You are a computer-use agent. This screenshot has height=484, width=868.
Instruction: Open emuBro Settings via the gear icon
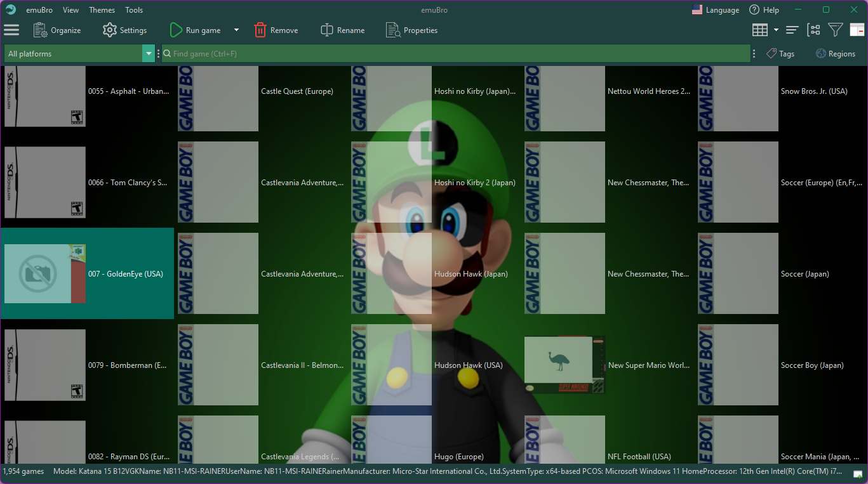click(x=109, y=30)
